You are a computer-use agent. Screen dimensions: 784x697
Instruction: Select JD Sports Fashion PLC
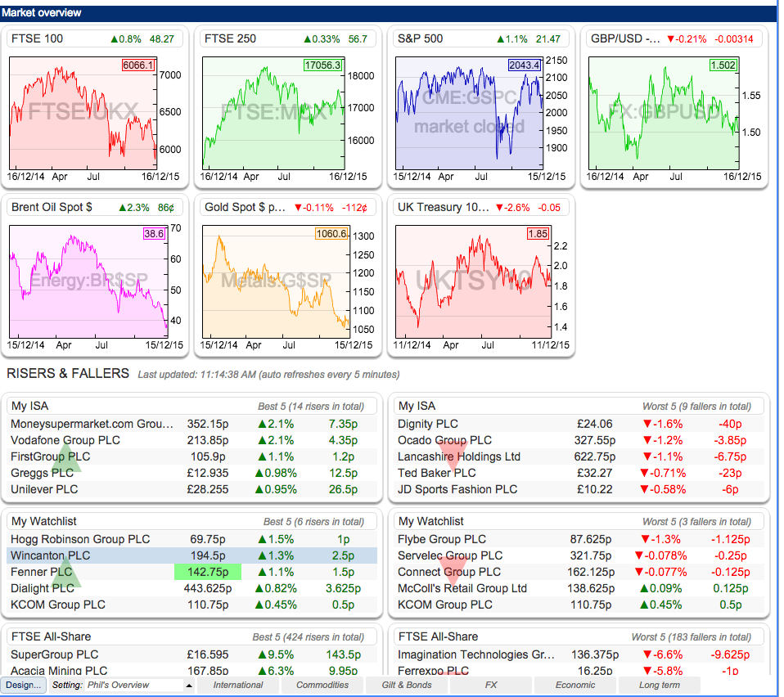[457, 489]
